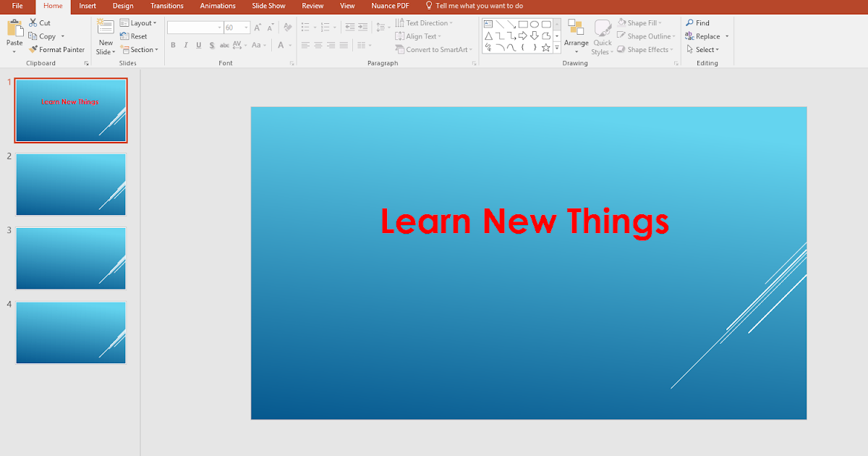Select the rectangle shape in Drawing gallery

point(524,23)
